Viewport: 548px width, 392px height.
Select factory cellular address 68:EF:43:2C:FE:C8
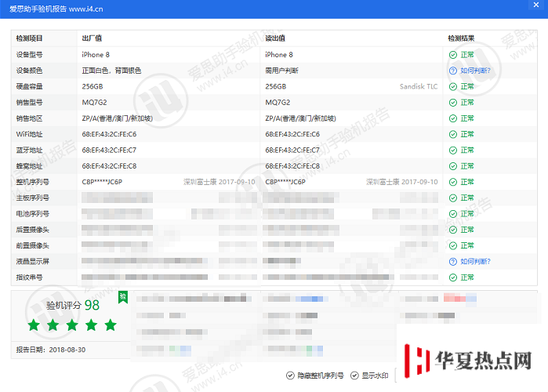click(109, 166)
